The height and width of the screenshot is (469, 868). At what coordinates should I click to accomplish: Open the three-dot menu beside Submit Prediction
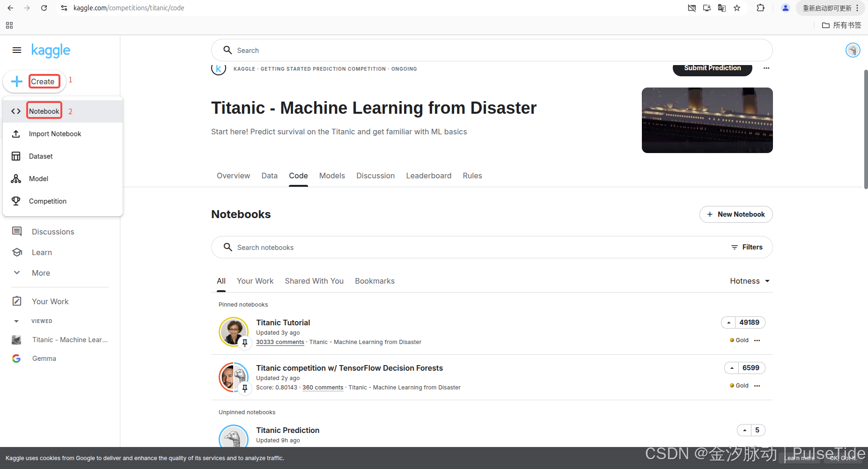(766, 68)
